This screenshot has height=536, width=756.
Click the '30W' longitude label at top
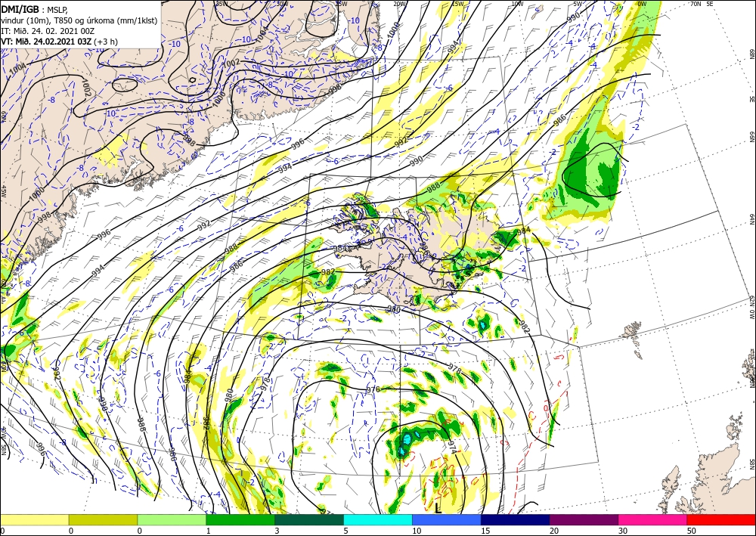point(282,3)
